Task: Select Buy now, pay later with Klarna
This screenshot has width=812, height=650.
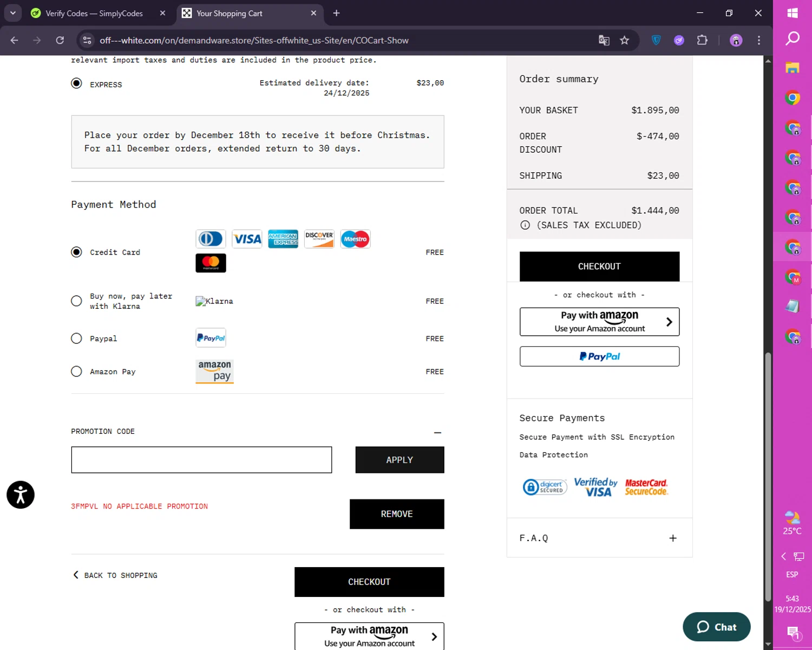Action: 76,301
